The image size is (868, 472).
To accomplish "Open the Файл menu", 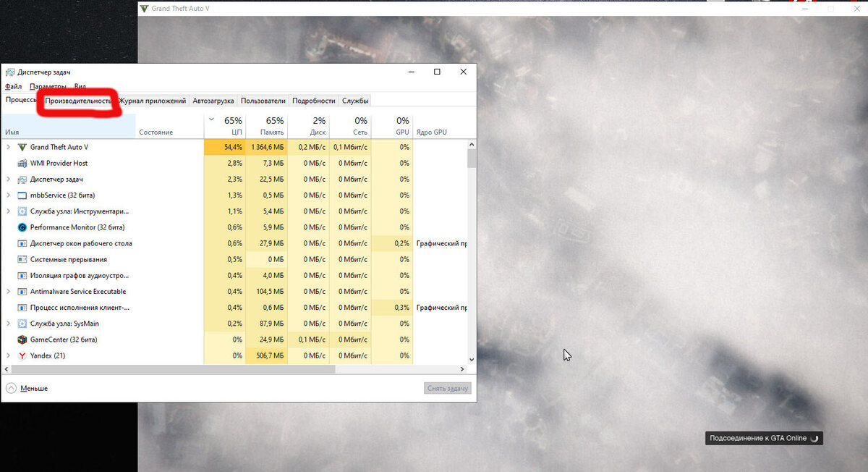I will (x=13, y=86).
